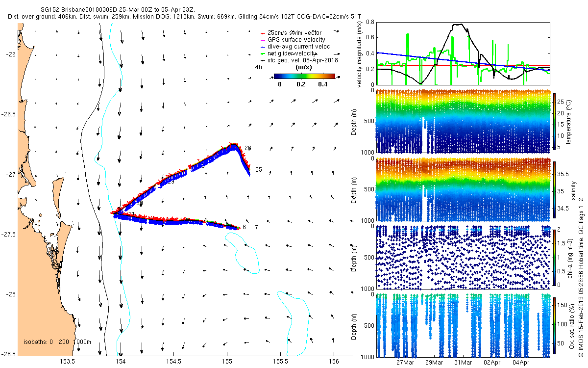Click the velocity (m/s) horizontal colorbar
This screenshot has width=588, height=368.
click(304, 76)
